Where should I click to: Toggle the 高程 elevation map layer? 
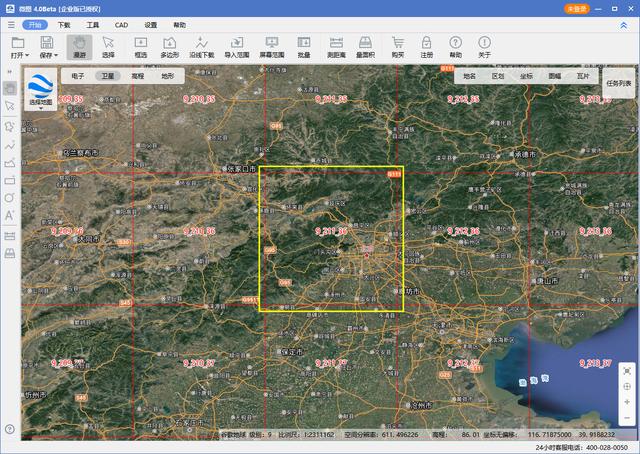pyautogui.click(x=138, y=76)
